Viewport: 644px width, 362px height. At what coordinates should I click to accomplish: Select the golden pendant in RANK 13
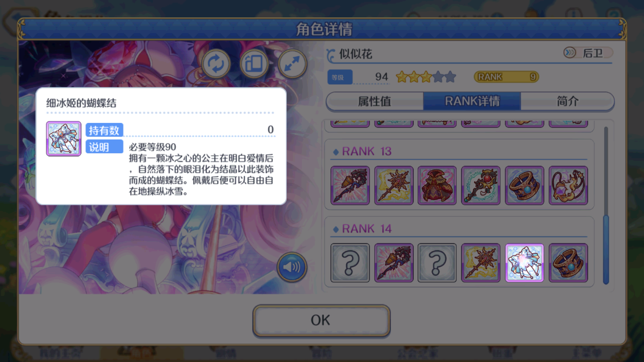click(x=568, y=186)
